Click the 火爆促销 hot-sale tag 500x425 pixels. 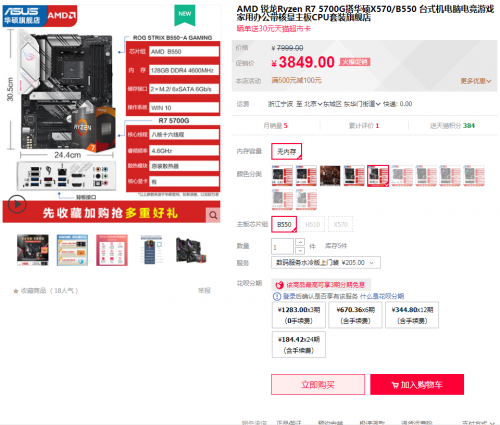355,62
